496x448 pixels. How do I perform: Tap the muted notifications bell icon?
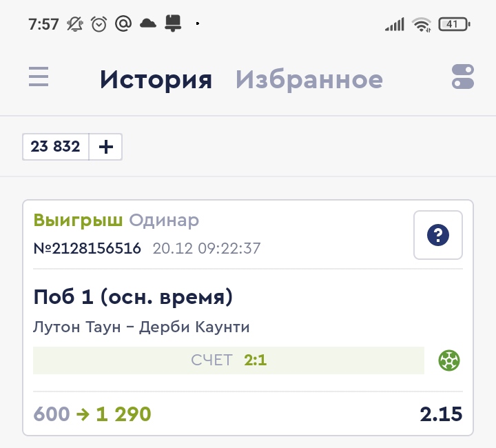tap(74, 24)
